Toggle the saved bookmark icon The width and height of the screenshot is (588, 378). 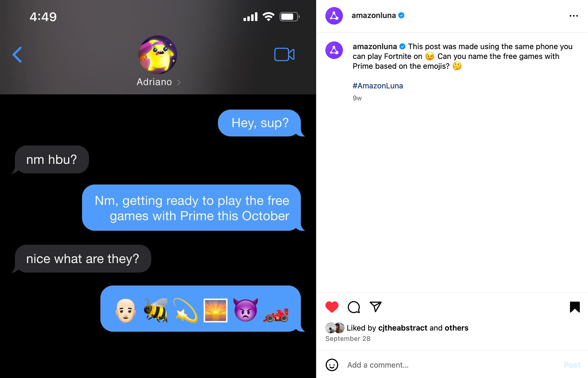coord(575,307)
